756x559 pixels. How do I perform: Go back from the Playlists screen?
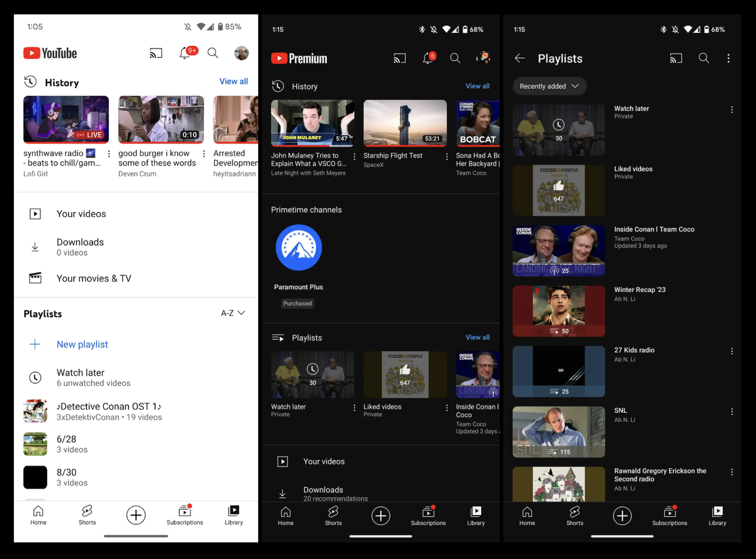(520, 59)
